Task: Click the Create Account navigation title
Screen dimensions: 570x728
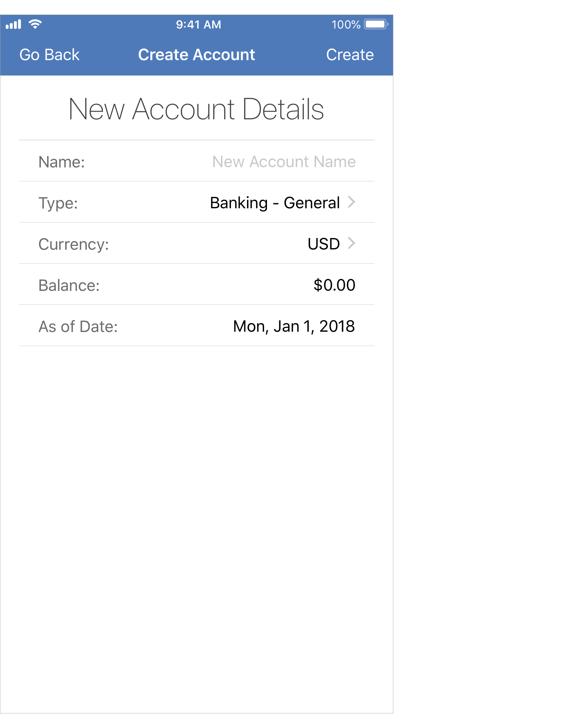Action: tap(197, 55)
